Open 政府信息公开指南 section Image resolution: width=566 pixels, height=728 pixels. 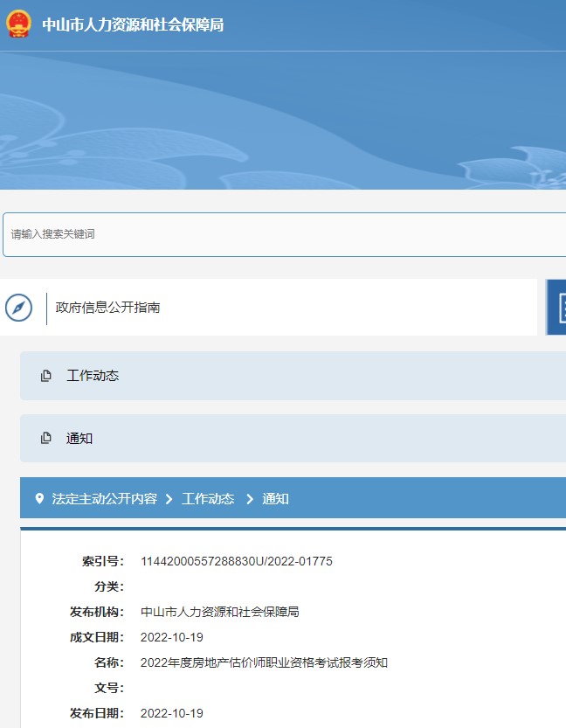107,308
